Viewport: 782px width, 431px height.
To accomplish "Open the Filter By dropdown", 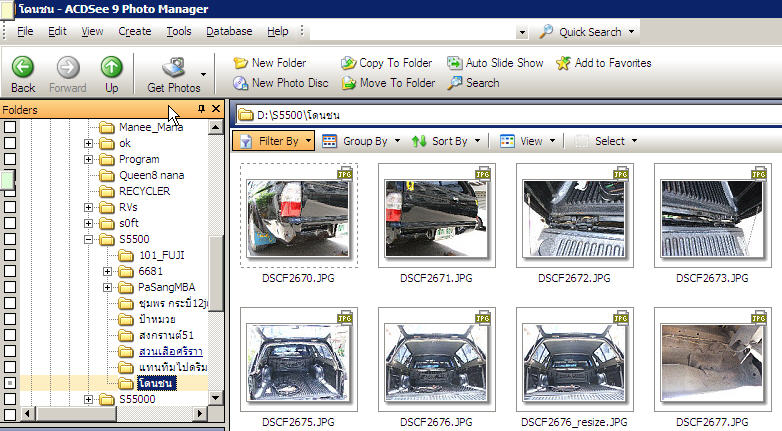I will tap(273, 141).
